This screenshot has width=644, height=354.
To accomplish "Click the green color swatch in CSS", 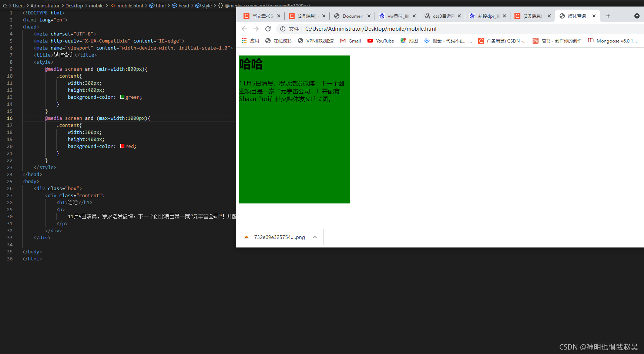I will click(x=122, y=97).
